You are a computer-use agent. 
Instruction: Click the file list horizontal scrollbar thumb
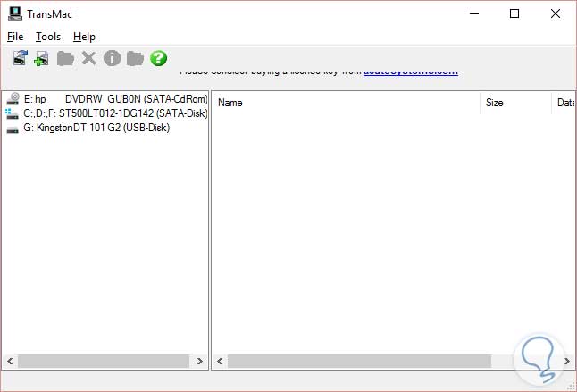tap(359, 361)
